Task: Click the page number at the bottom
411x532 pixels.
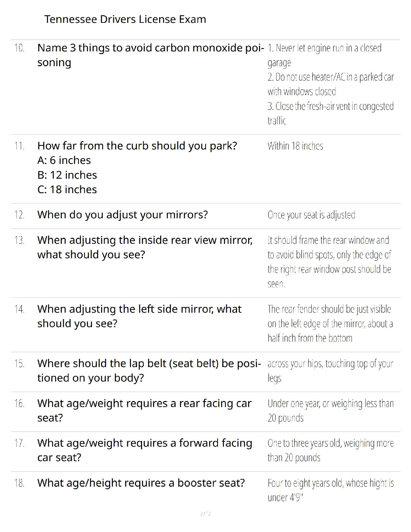Action: (x=205, y=514)
